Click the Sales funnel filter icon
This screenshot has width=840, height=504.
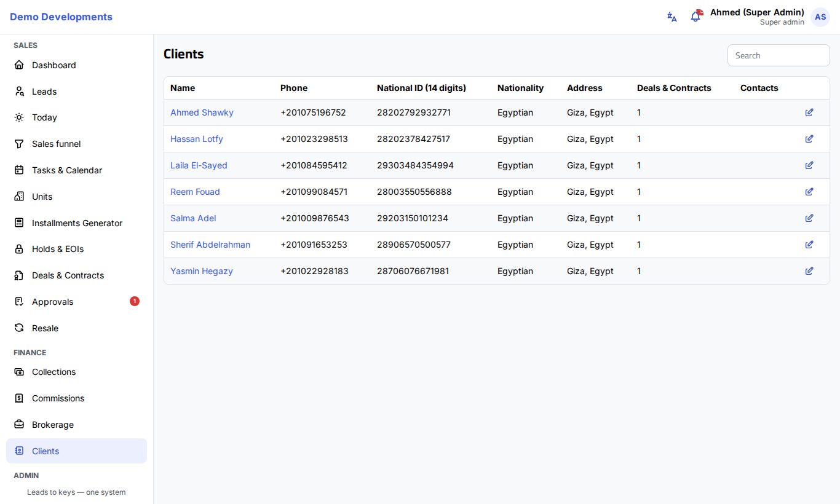coord(19,144)
